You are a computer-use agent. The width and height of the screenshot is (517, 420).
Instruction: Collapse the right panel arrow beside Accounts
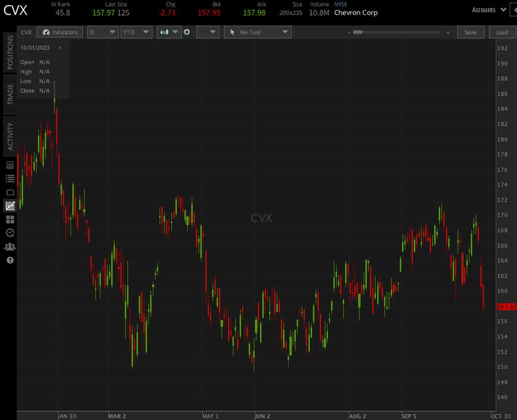(514, 10)
